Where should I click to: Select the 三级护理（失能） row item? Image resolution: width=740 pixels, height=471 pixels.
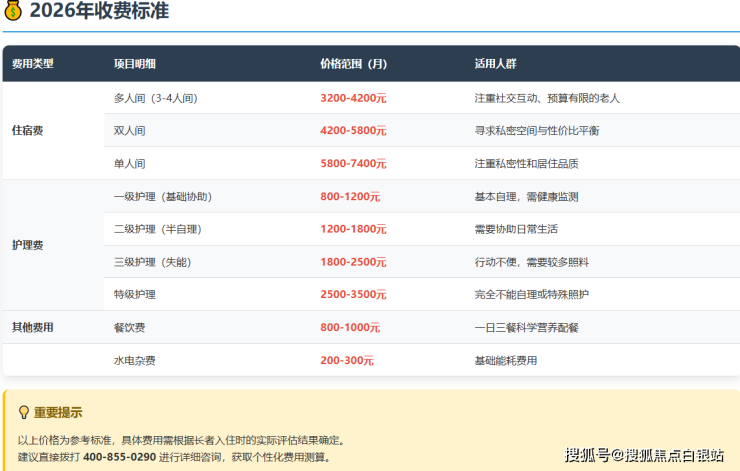click(x=158, y=262)
